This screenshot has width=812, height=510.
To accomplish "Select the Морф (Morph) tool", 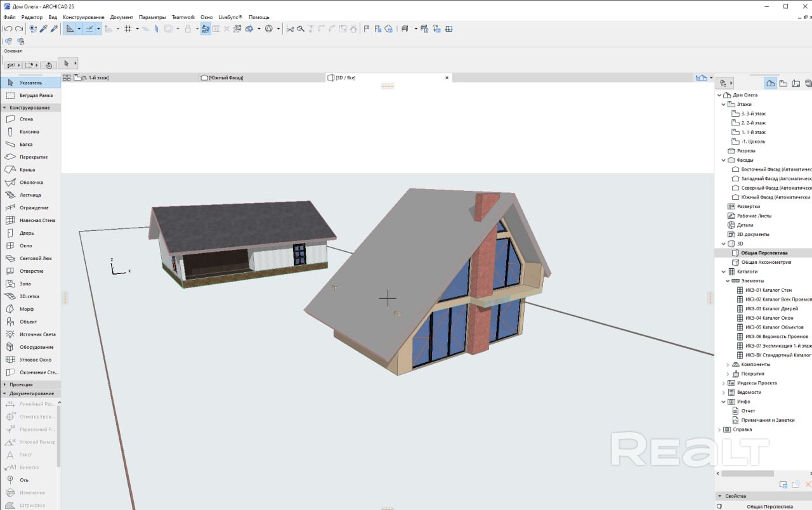I will (30, 310).
